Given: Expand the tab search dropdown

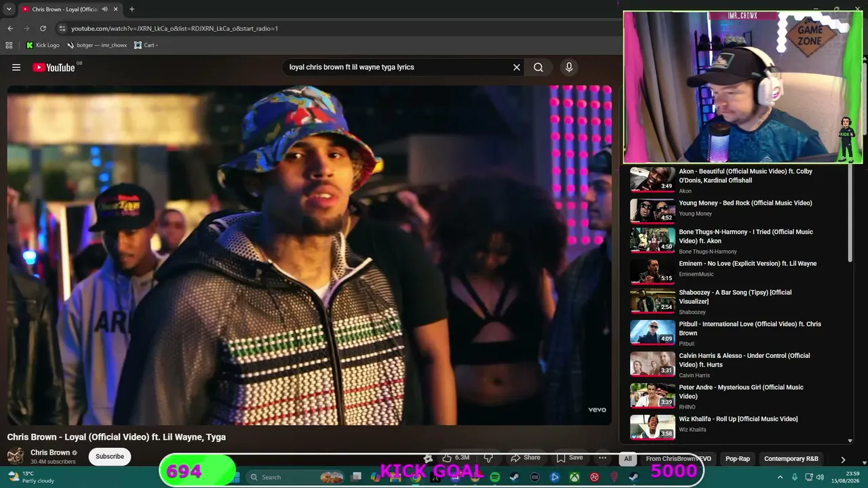Looking at the screenshot, I should tap(9, 9).
